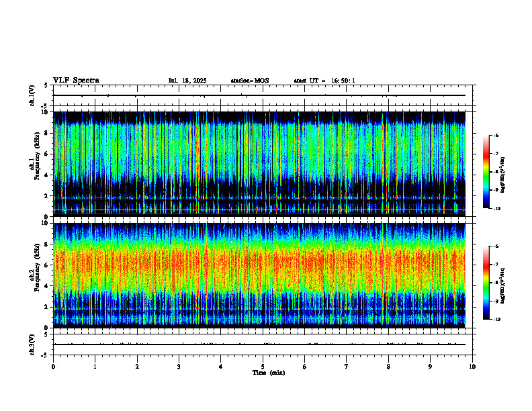Screen dimensions: 532x411
Task: Click the ch.2 spectrogram plot area
Action: point(259,275)
